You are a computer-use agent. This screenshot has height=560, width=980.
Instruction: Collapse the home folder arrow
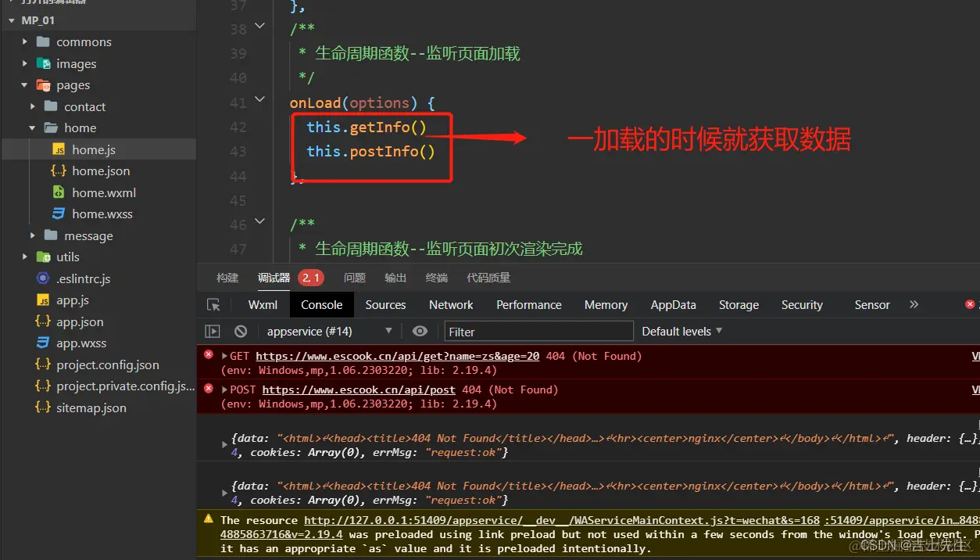point(33,127)
